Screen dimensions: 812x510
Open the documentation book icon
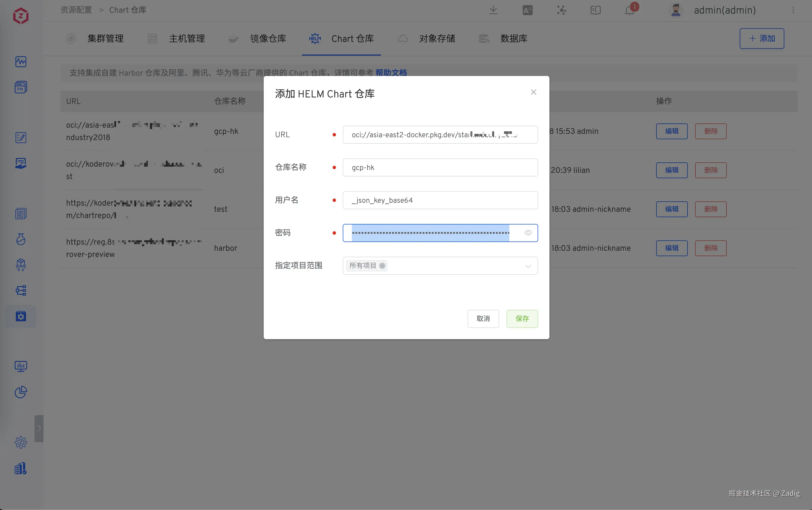click(x=595, y=10)
